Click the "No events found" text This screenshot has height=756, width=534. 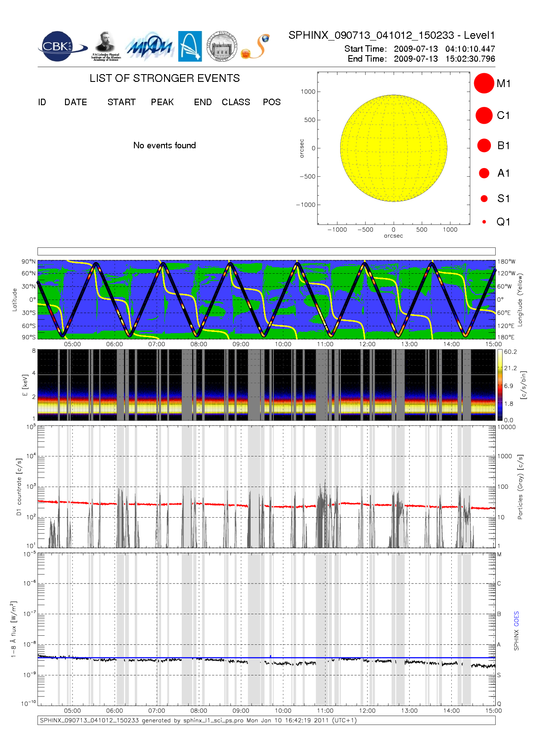coord(165,145)
